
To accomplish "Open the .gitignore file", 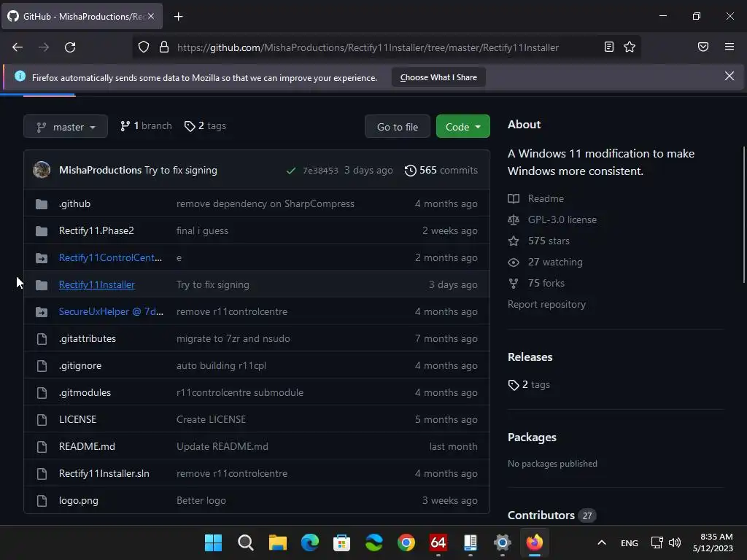I will pyautogui.click(x=80, y=366).
